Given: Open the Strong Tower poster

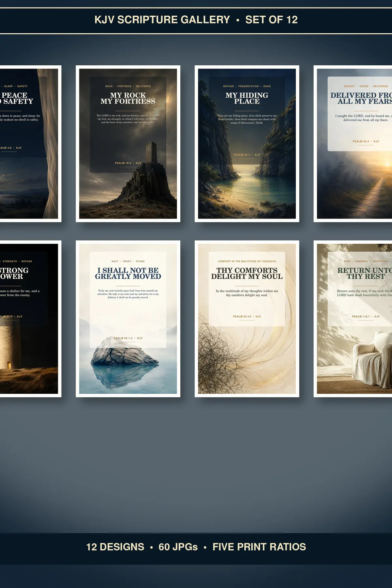Looking at the screenshot, I should [31, 319].
